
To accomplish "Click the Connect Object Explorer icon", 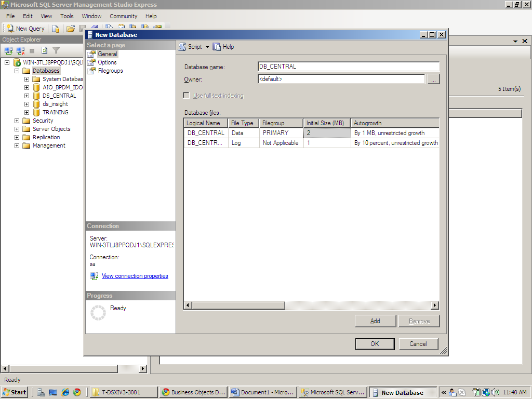I will click(8, 50).
